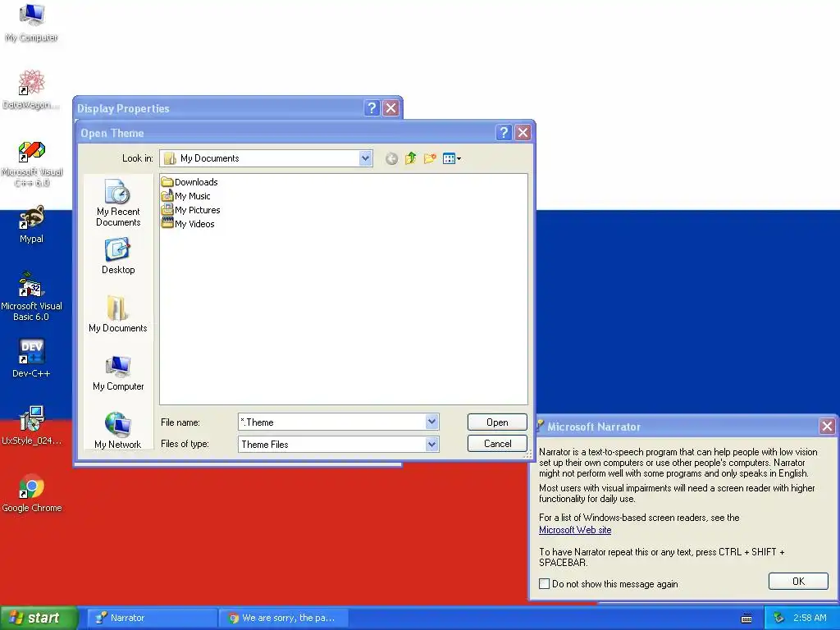Click the Open Theme help question button
The image size is (840, 630).
point(504,132)
